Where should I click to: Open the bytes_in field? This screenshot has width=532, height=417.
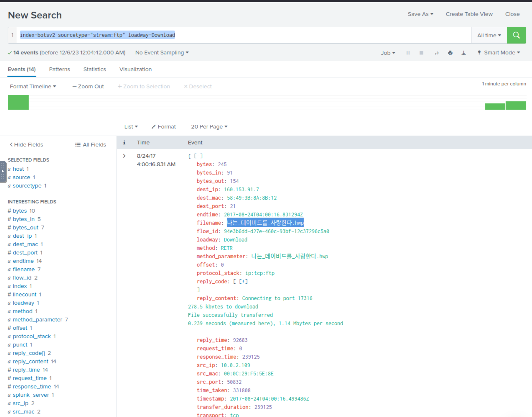tap(24, 219)
